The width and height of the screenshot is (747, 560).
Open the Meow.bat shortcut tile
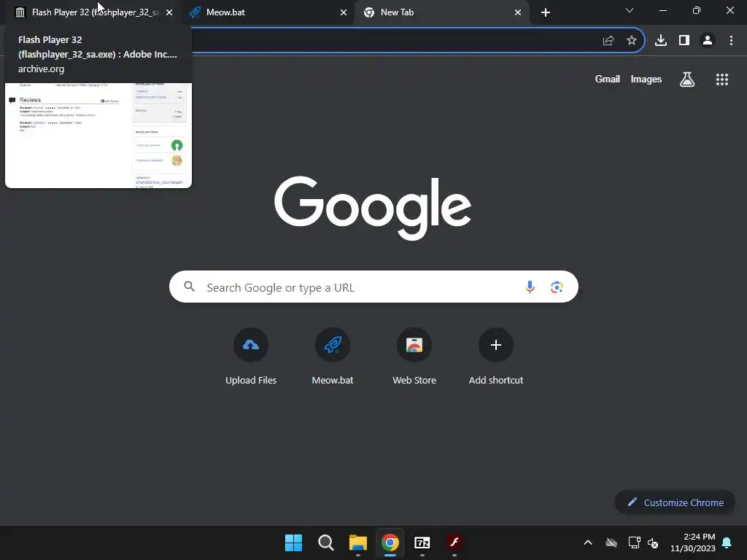point(333,357)
